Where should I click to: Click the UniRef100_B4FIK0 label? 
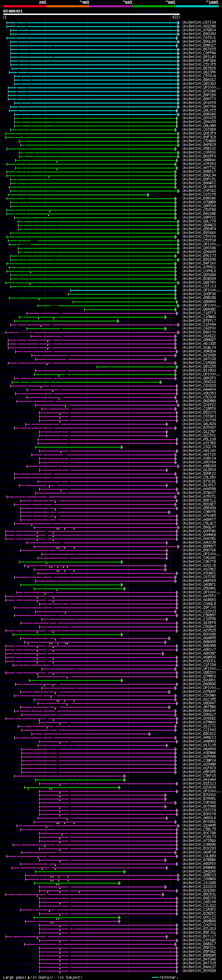199,263
